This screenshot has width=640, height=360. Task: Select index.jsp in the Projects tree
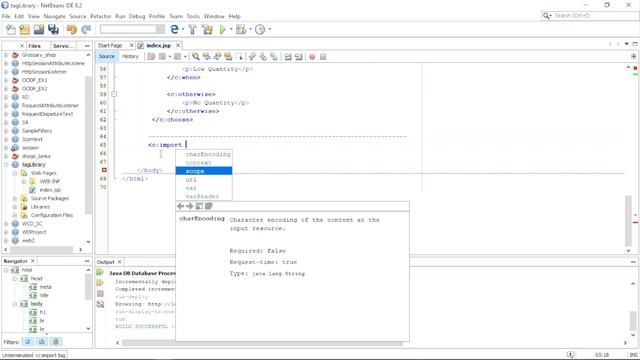50,190
